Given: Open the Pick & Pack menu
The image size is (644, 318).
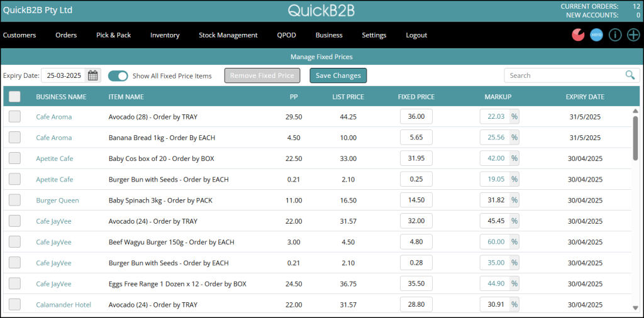Looking at the screenshot, I should point(113,35).
